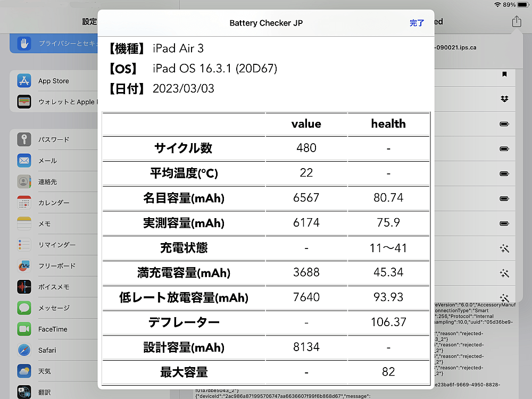532x399 pixels.
Task: Open the カレンダー calendar icon
Action: pos(24,203)
